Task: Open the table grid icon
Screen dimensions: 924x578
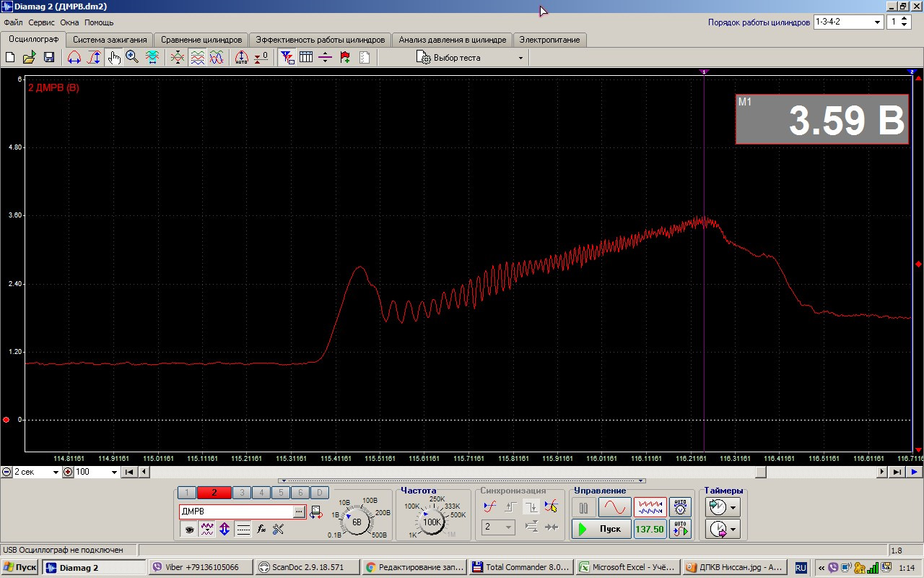Action: [306, 57]
